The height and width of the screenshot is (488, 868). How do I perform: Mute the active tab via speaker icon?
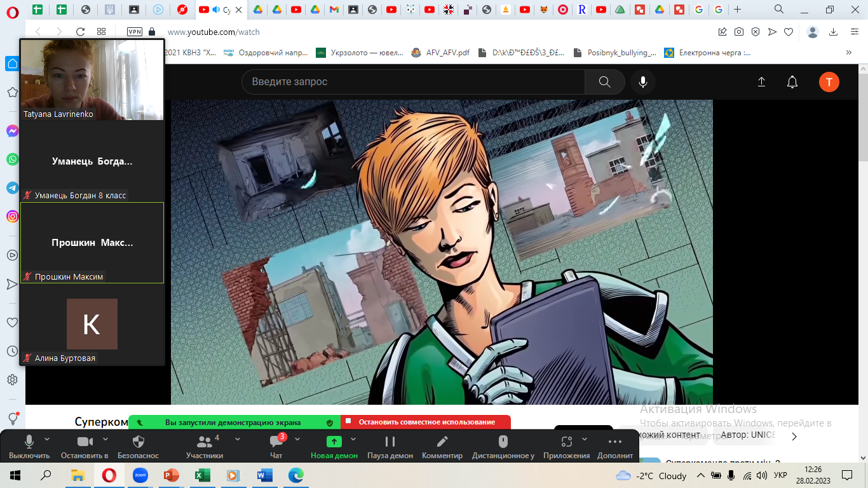(216, 10)
